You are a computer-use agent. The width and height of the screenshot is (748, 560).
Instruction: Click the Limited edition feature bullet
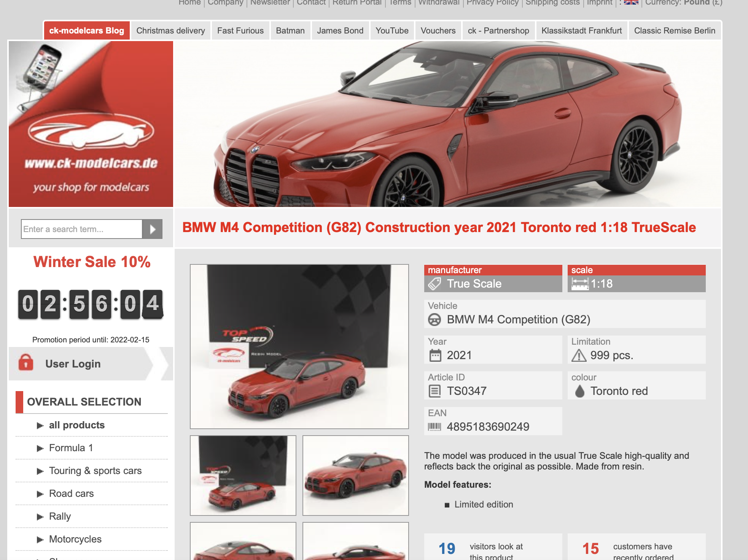484,504
